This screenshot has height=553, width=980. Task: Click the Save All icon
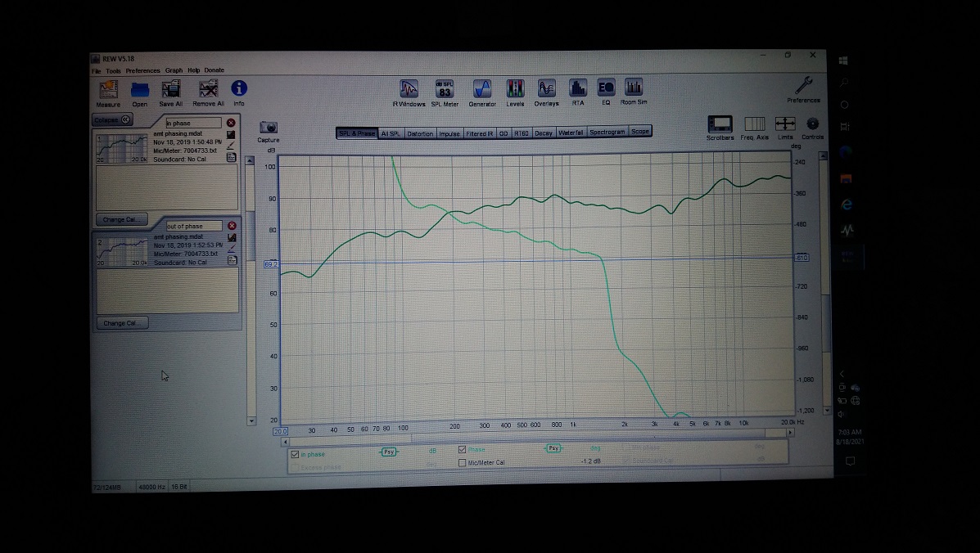coord(170,89)
